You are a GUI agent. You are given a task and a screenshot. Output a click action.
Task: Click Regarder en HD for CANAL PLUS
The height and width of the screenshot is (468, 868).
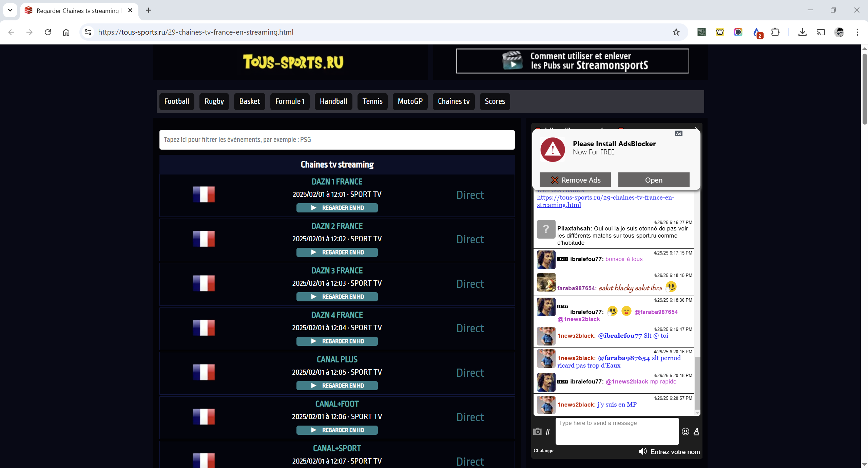(337, 386)
